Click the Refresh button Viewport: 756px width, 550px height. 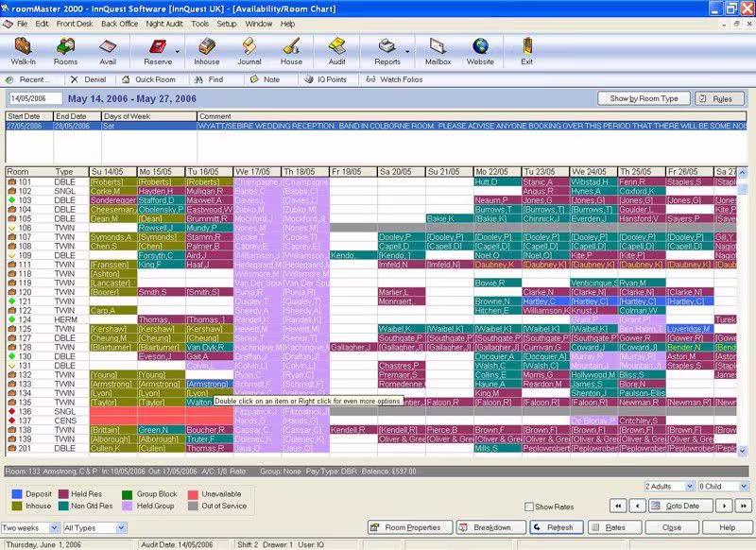[x=557, y=527]
